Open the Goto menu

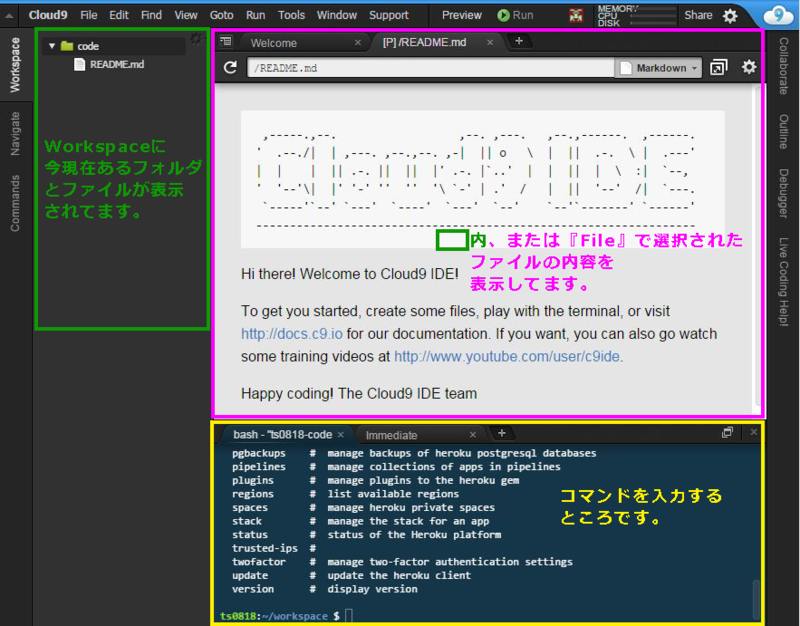tap(221, 15)
